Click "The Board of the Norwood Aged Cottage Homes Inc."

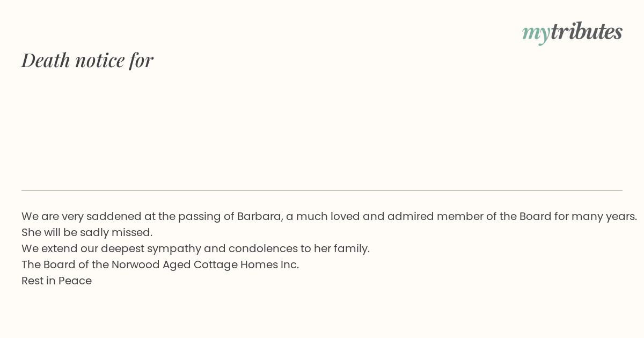click(x=160, y=264)
